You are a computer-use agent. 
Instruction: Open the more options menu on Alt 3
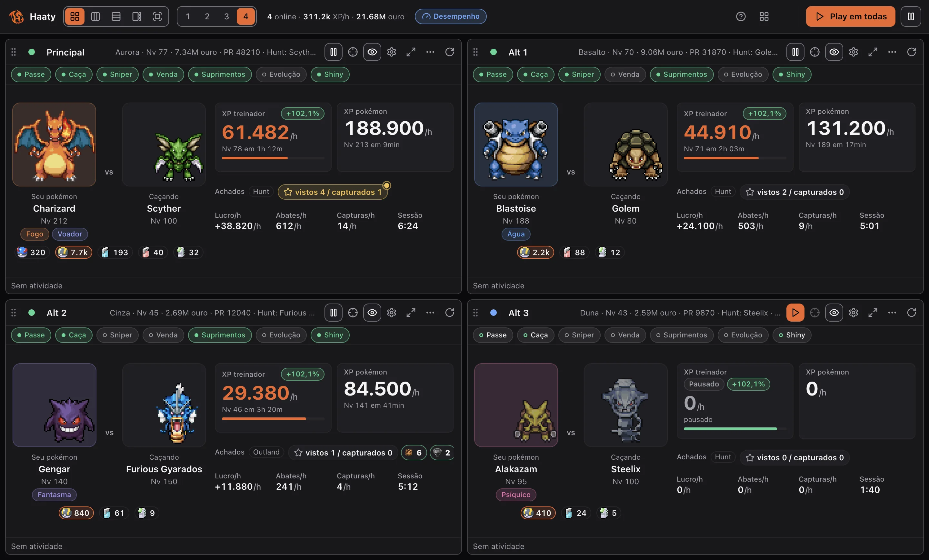[x=892, y=313]
